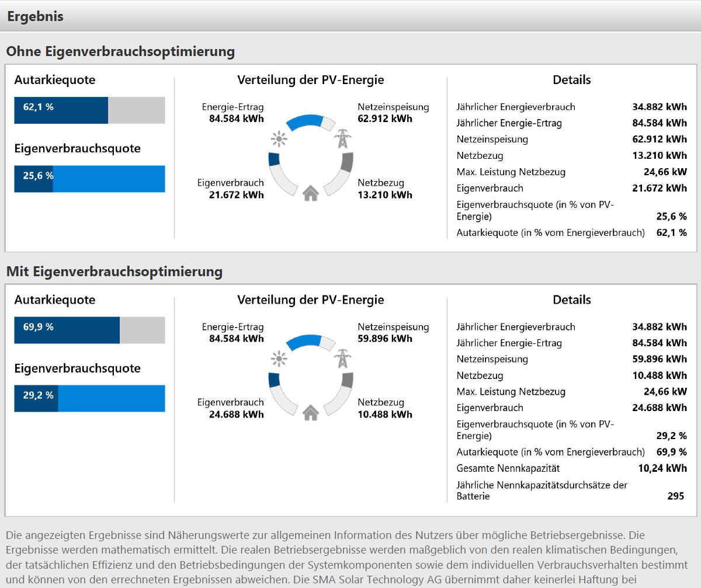701x588 pixels.
Task: Click the Eigenverbrauch 21.672 kWh diagram label
Action: [x=231, y=189]
